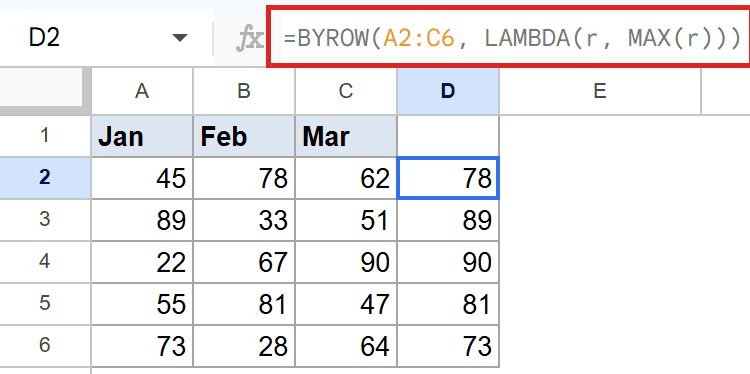Click cell B4 containing 67
Screen dimensions: 750x374
click(x=244, y=262)
